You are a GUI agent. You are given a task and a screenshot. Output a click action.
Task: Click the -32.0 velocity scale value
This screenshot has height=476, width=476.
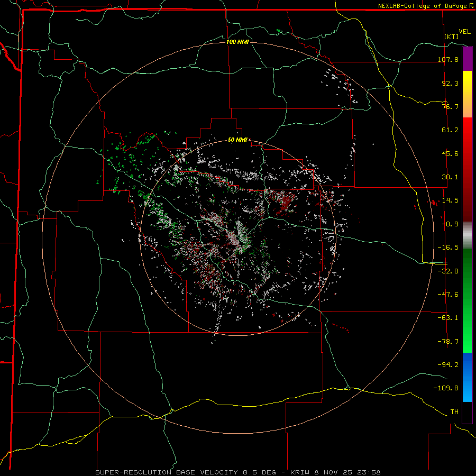[x=448, y=271]
